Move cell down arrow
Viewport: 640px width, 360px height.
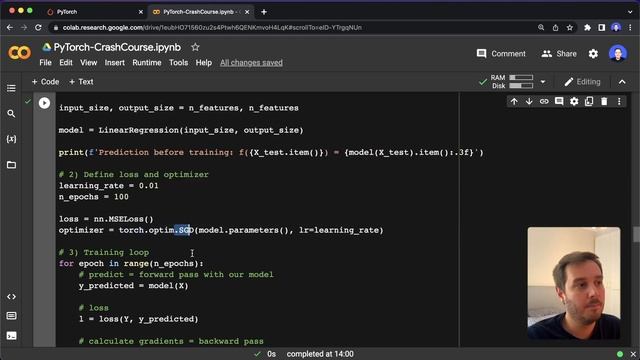coord(529,102)
